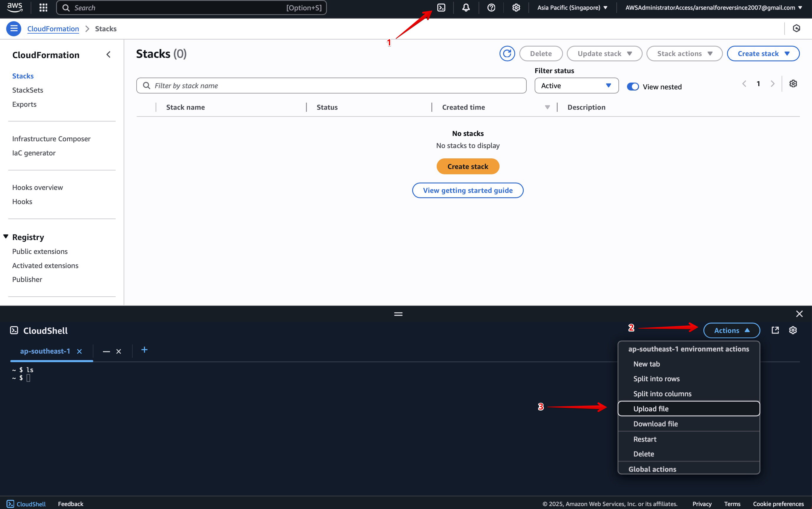
Task: Add a new CloudShell tab with plus
Action: tap(145, 350)
